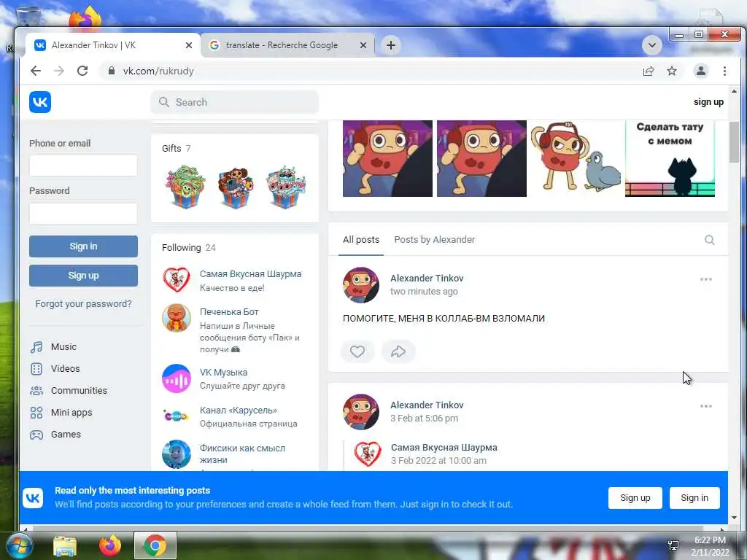This screenshot has width=747, height=560.
Task: Click the blue Sign up button in sidebar
Action: click(83, 275)
